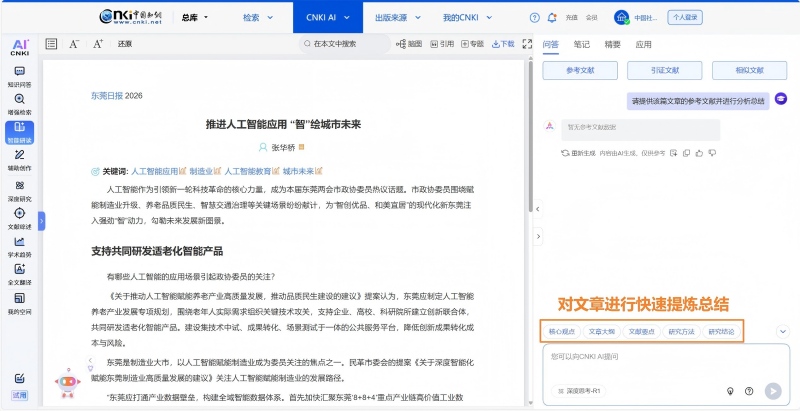This screenshot has height=411, width=800.
Task: Toggle the lightbulb option in chat box
Action: tap(731, 391)
